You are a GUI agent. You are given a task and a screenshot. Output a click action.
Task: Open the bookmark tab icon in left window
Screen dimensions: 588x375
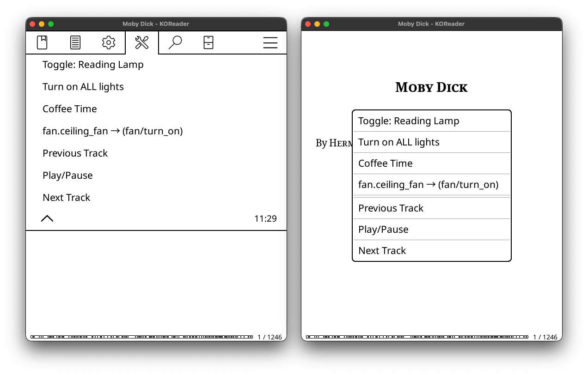(42, 42)
